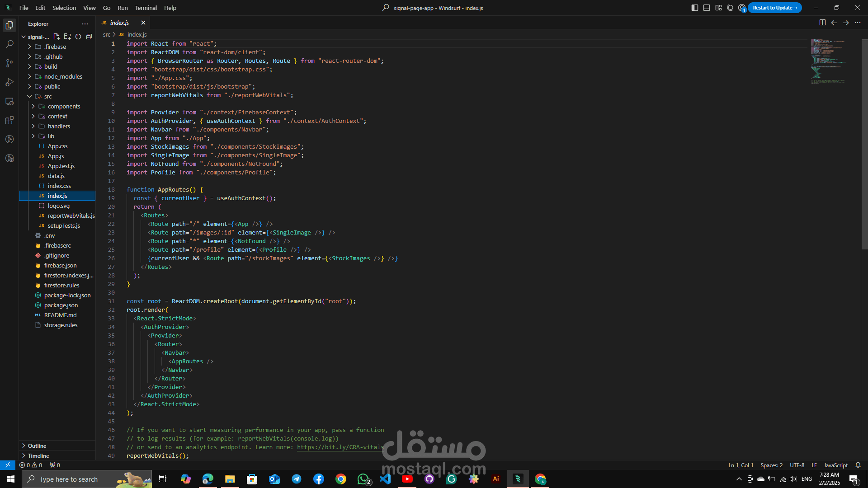Toggle the bottom panel visibility
The width and height of the screenshot is (868, 488).
pyautogui.click(x=707, y=8)
